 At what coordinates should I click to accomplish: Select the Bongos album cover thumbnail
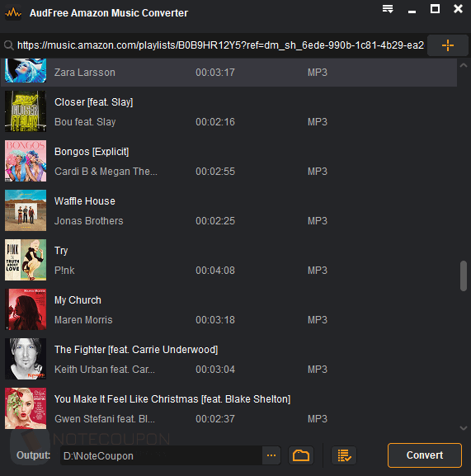point(26,161)
